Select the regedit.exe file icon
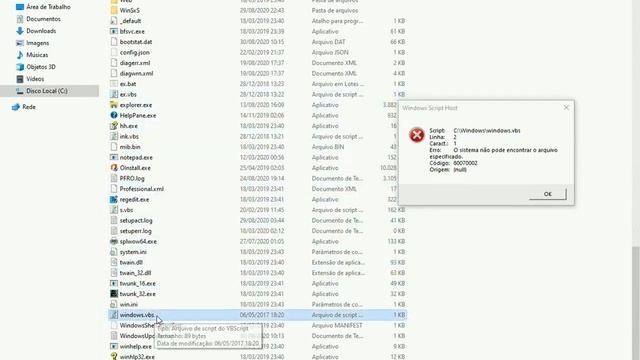Screen dimensions: 640x360 coord(114,200)
